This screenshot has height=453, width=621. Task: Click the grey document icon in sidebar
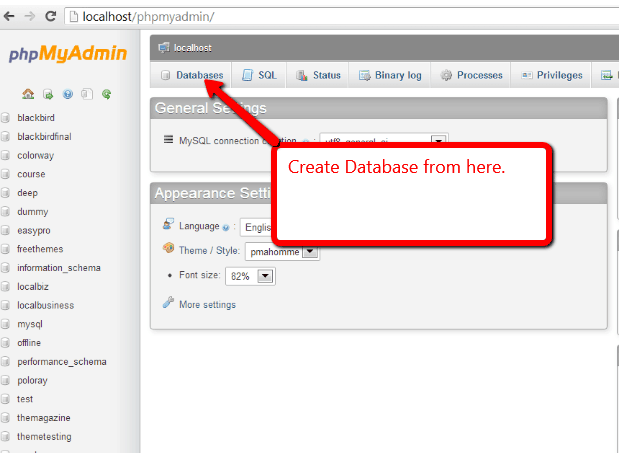87,94
